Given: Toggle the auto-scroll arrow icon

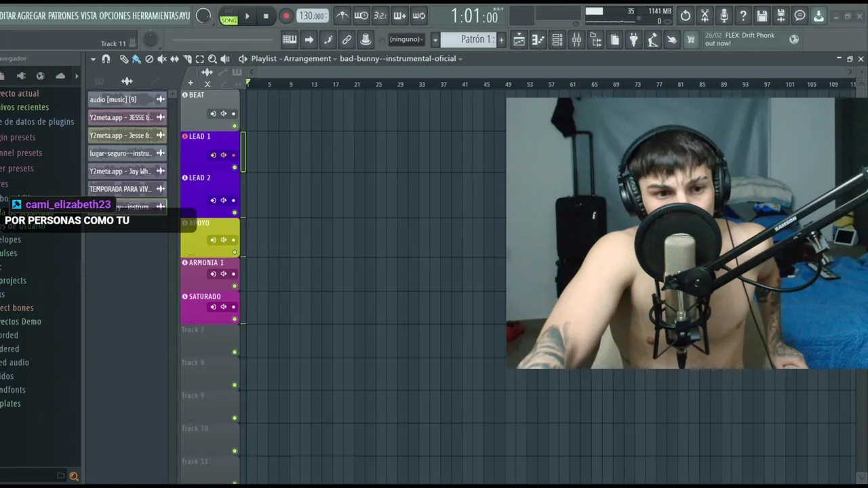Looking at the screenshot, I should pos(309,39).
